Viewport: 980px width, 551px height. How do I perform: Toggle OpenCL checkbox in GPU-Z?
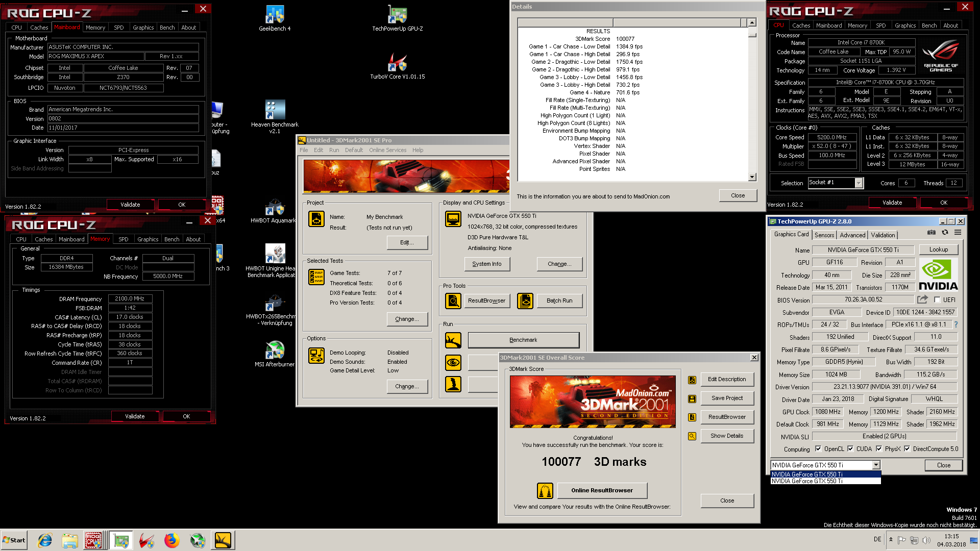(818, 449)
